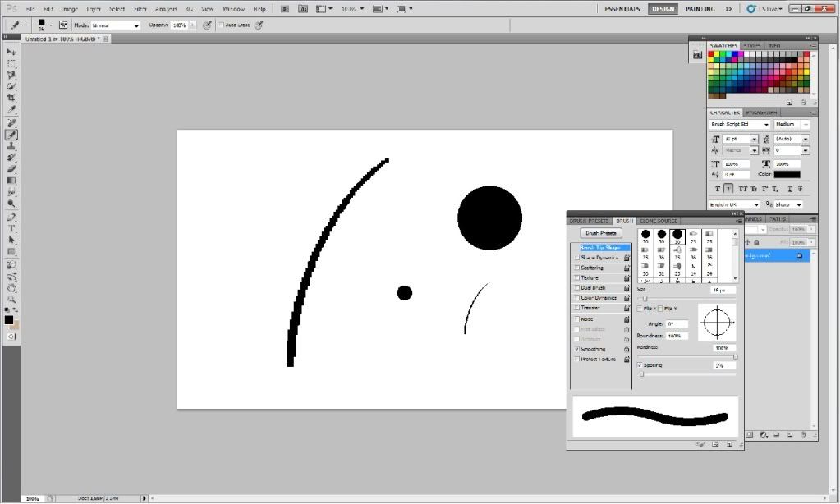Click the Character panel text color swatch
This screenshot has width=840, height=504.
[787, 174]
